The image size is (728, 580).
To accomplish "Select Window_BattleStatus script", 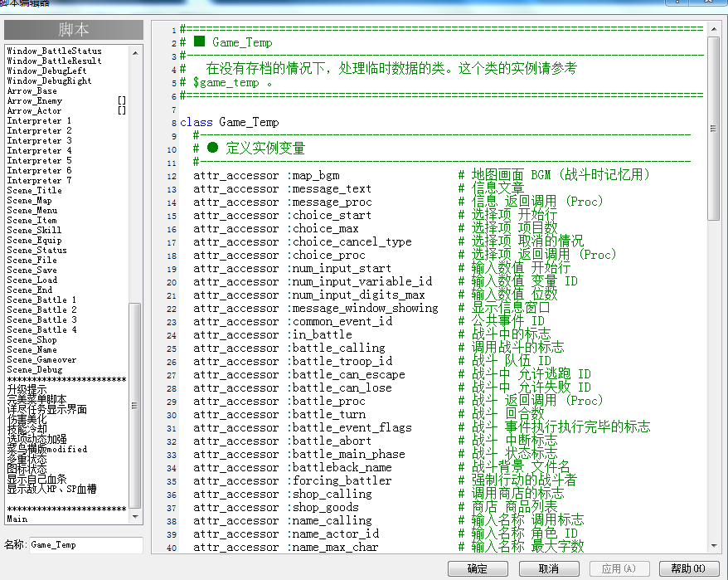I will (55, 51).
